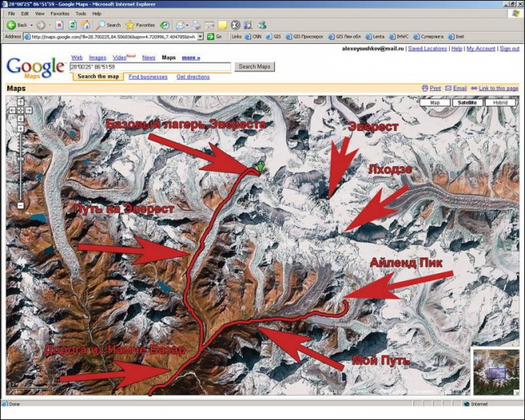Go to the Home page icon
The width and height of the screenshot is (525, 420).
85,25
